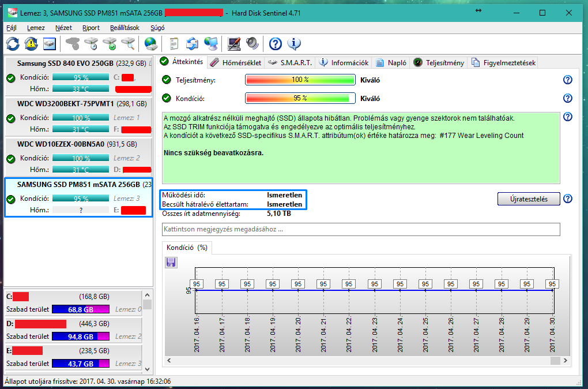Click the Teljesítmény 100 % gradient bar

pos(300,80)
